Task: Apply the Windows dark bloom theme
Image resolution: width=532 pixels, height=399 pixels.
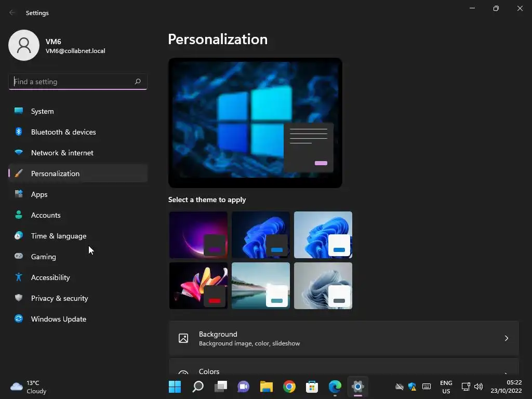Action: tap(261, 235)
